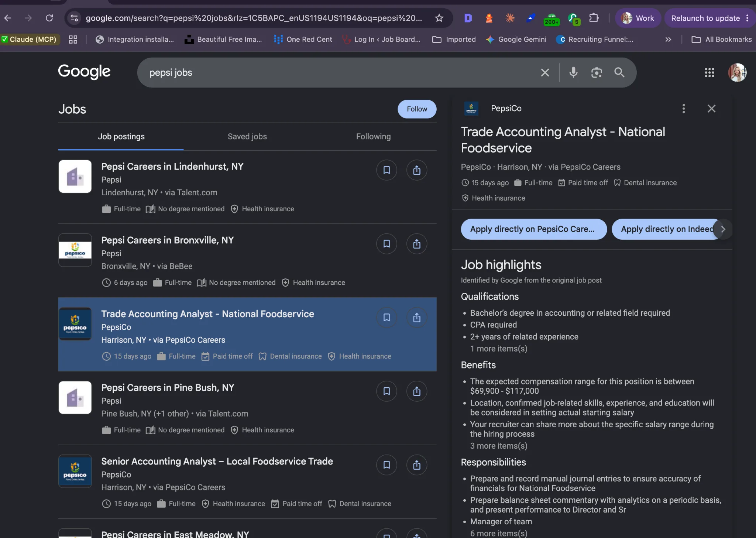Open the All Bookmarks folder

(722, 40)
